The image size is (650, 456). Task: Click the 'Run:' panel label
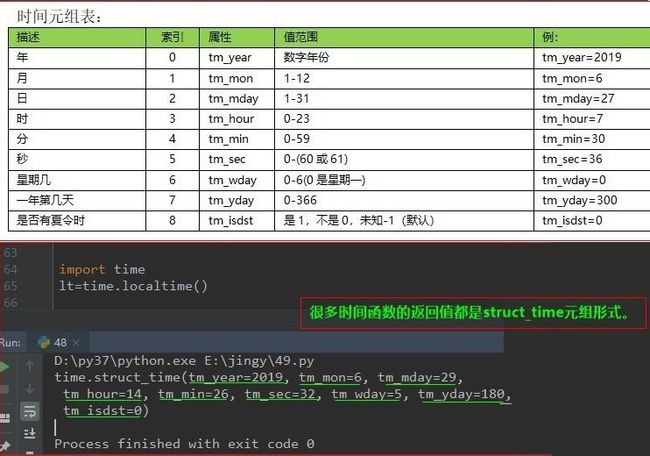(10, 342)
